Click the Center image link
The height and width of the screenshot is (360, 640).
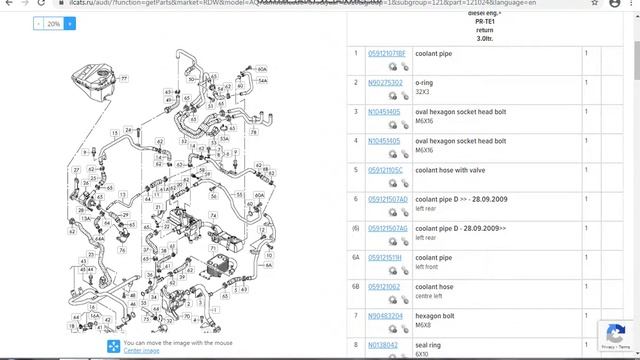click(x=141, y=351)
